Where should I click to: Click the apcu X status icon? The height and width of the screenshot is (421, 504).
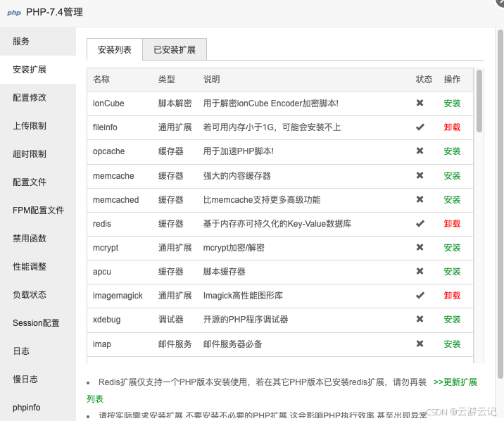420,271
